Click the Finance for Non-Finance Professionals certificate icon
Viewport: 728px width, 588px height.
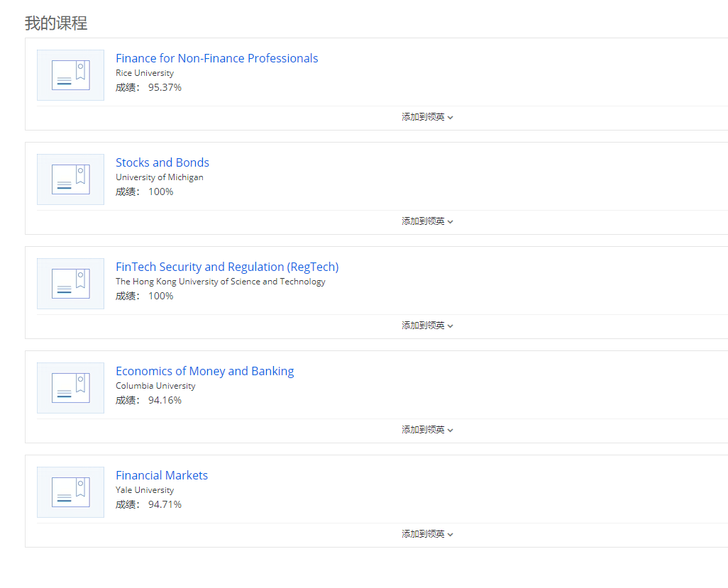pos(70,75)
